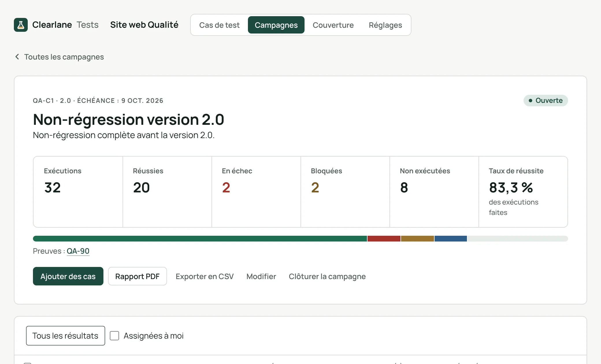
Task: Select the Campagnes tab
Action: (276, 25)
